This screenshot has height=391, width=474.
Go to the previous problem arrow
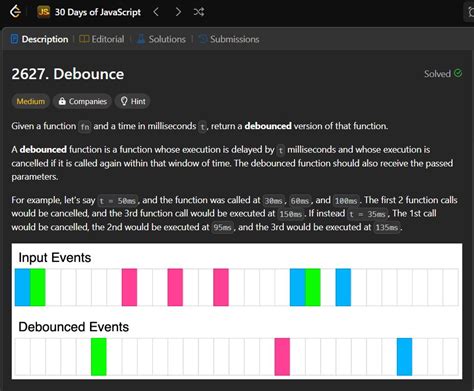tap(156, 12)
